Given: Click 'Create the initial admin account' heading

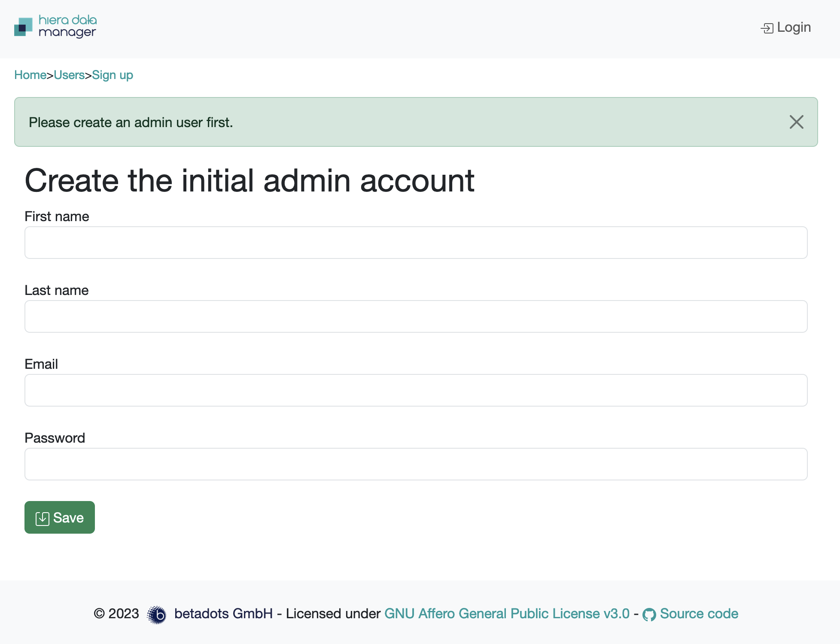Looking at the screenshot, I should [x=250, y=180].
